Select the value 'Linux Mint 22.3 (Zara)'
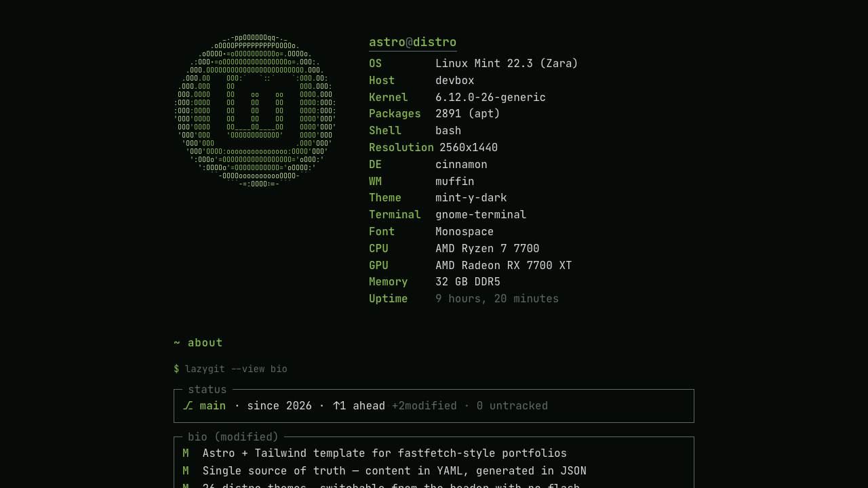The width and height of the screenshot is (868, 488). tap(507, 64)
